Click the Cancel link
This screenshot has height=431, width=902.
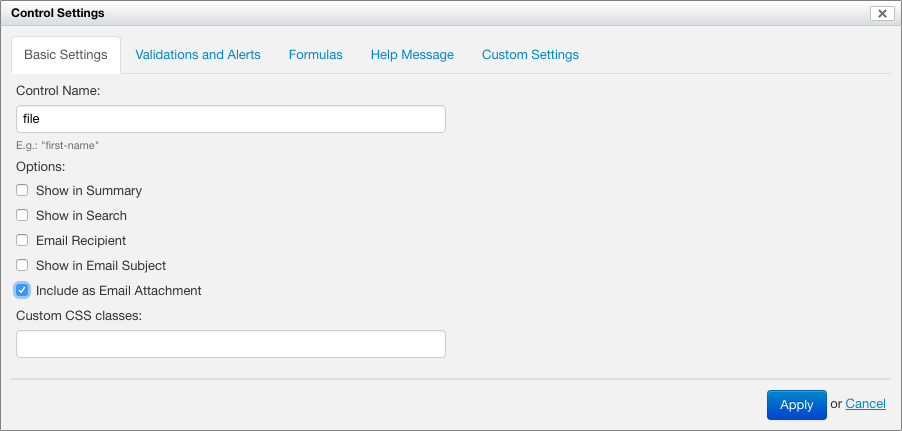[x=865, y=404]
